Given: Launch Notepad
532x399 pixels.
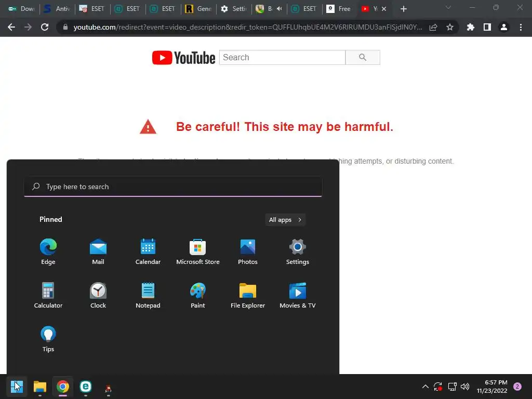Looking at the screenshot, I should (148, 295).
